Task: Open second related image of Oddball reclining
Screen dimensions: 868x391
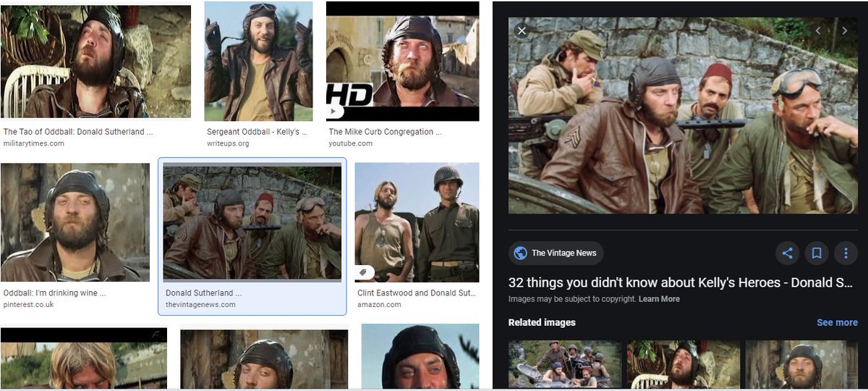Action: [683, 364]
